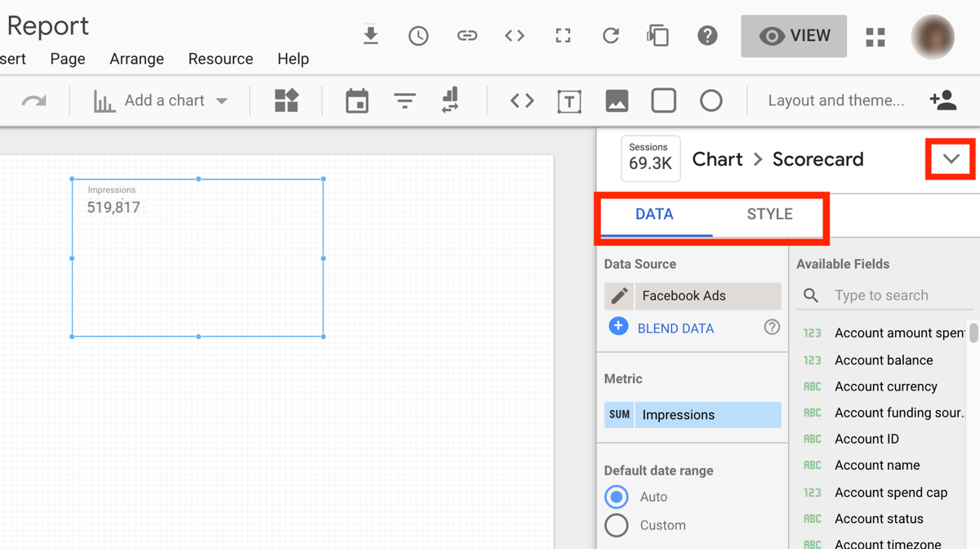Refresh data with the reload icon
Image resolution: width=980 pixels, height=549 pixels.
611,36
